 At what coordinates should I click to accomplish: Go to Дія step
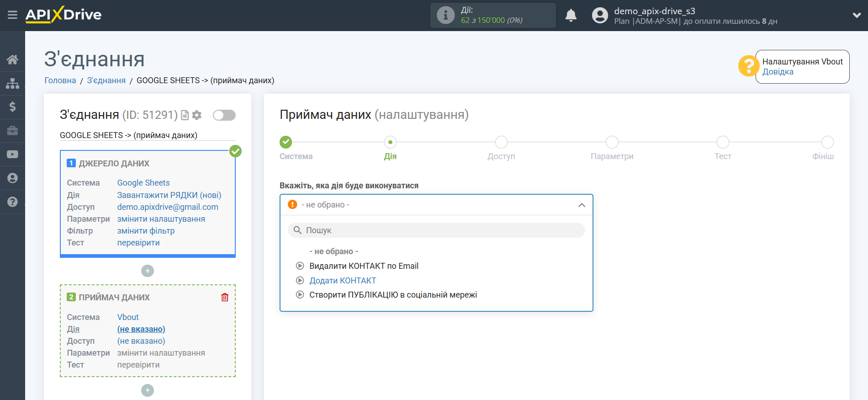coord(390,142)
